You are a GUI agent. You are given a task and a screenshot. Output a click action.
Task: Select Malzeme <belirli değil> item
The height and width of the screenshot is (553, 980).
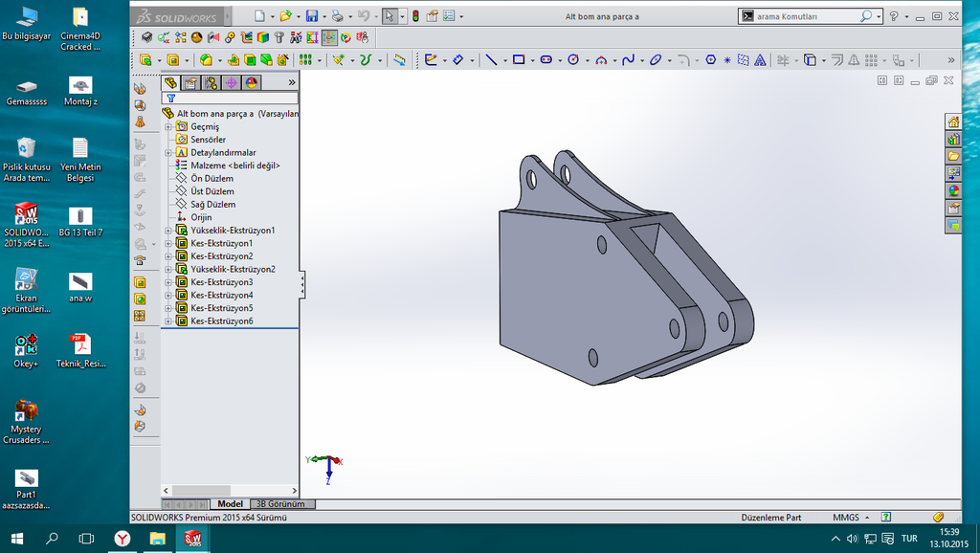[x=234, y=166]
